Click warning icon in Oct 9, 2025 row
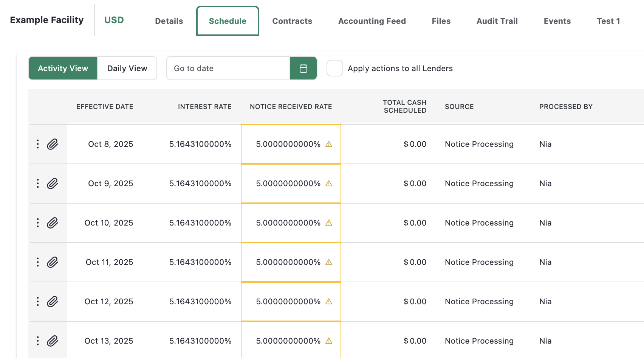The image size is (644, 358). 329,183
